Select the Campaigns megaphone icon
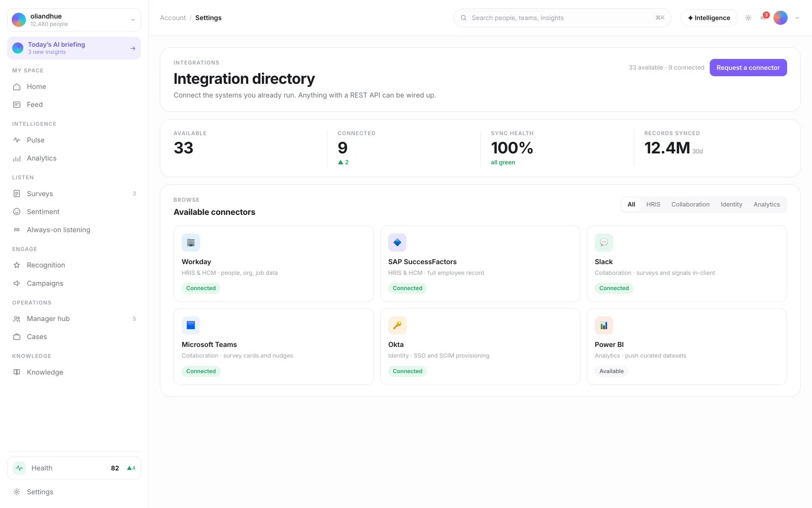This screenshot has height=508, width=812. [x=17, y=283]
